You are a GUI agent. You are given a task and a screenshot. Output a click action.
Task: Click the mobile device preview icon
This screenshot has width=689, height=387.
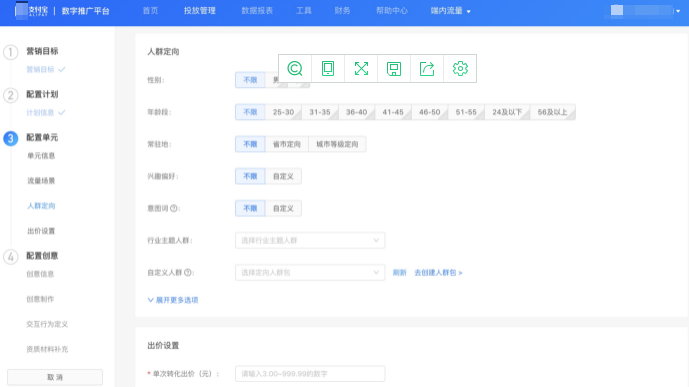pyautogui.click(x=328, y=69)
